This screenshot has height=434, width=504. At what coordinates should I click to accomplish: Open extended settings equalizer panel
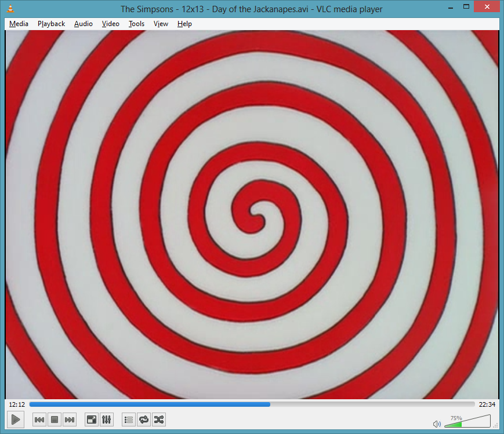coord(107,420)
